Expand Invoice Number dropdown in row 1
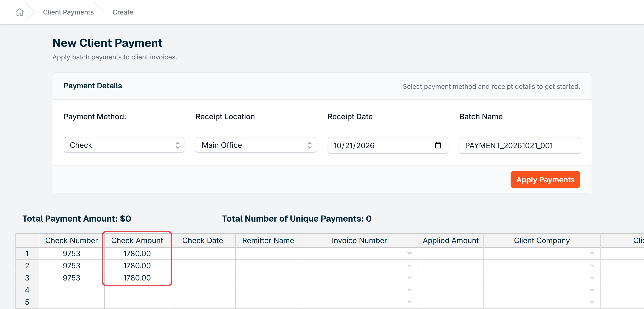Viewport: 644px width, 309px height. pyautogui.click(x=409, y=254)
